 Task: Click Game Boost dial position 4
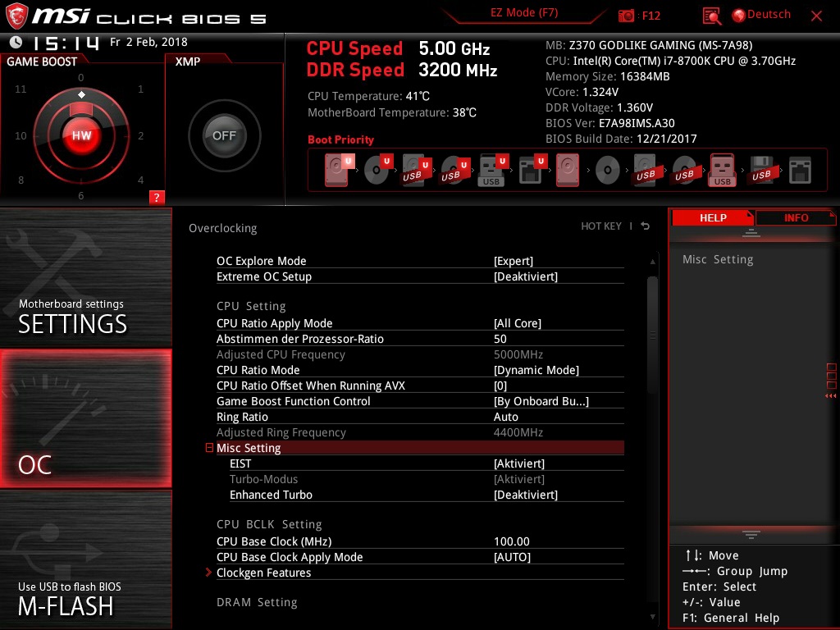tap(140, 180)
